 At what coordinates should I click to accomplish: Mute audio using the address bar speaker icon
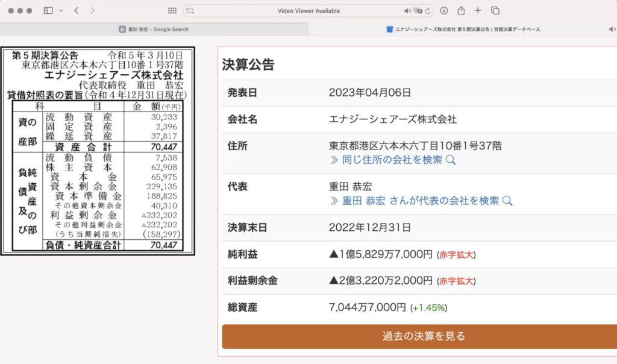pyautogui.click(x=407, y=11)
